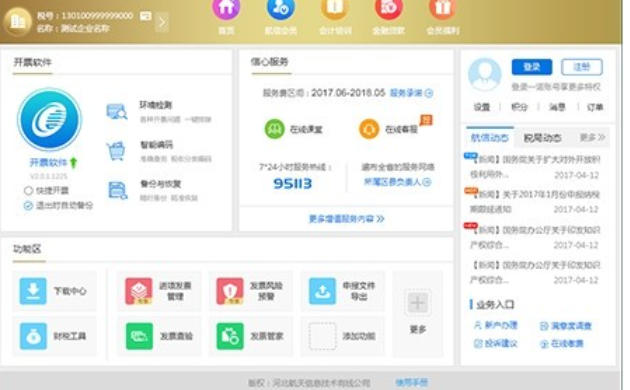This screenshot has height=390, width=630.
Task: Toggle the 退出时自动备份 checkbox
Action: pos(28,206)
